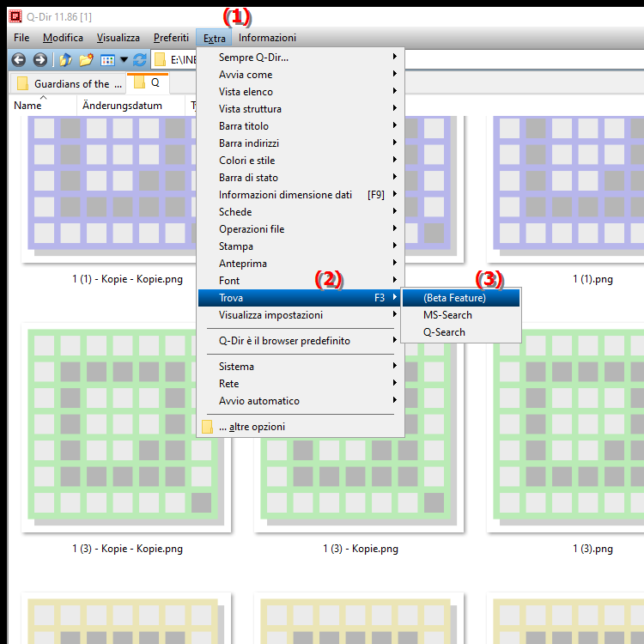
Task: Click the New folder icon in toolbar
Action: [x=86, y=60]
